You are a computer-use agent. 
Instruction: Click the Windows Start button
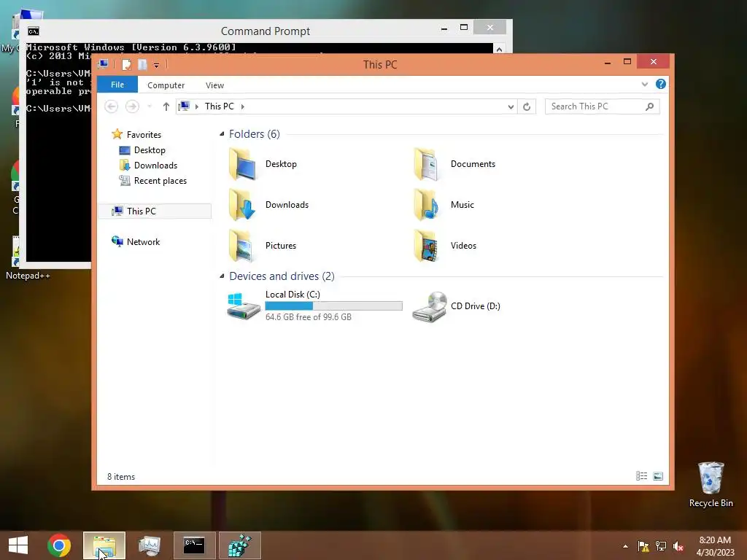(18, 545)
